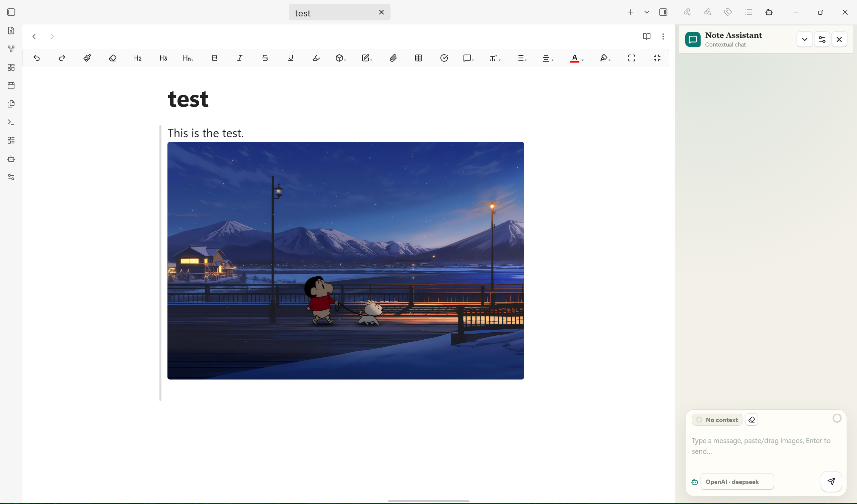857x504 pixels.
Task: Close the 'test' tab
Action: point(381,12)
